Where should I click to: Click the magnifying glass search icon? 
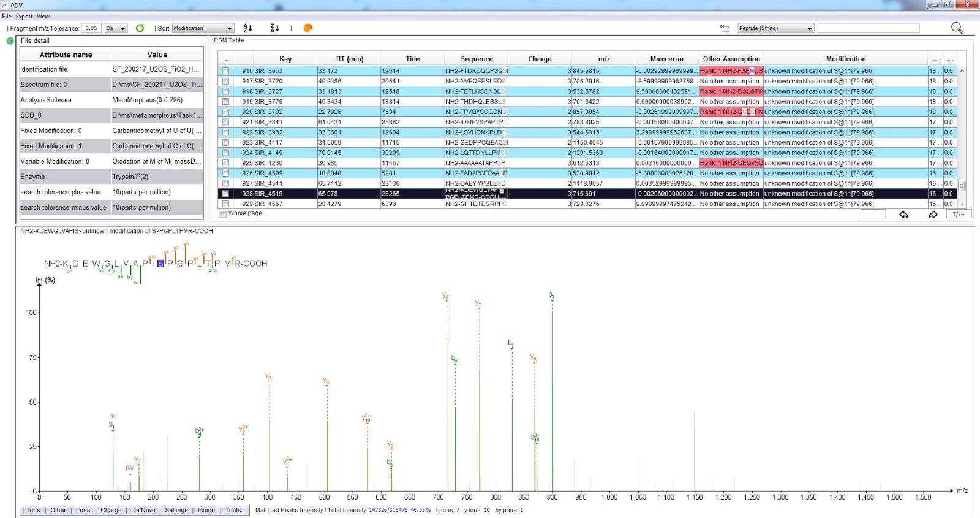click(x=957, y=28)
